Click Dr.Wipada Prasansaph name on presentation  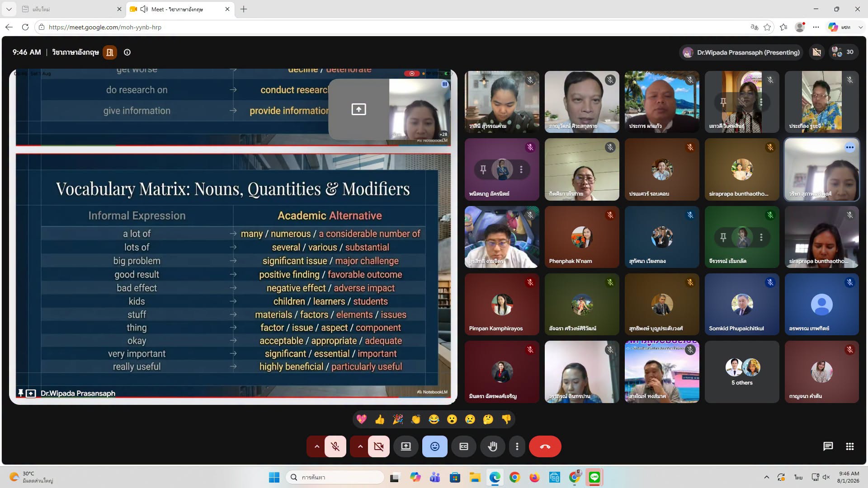[x=78, y=394]
